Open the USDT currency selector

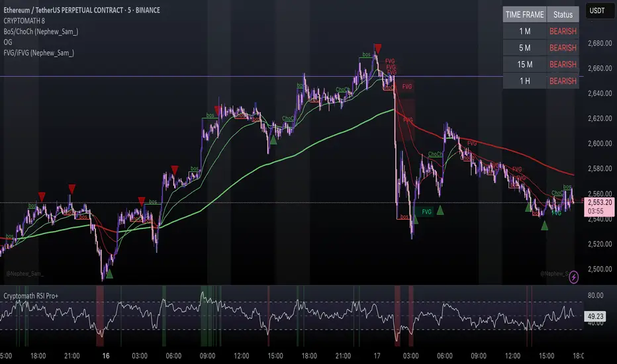[600, 11]
